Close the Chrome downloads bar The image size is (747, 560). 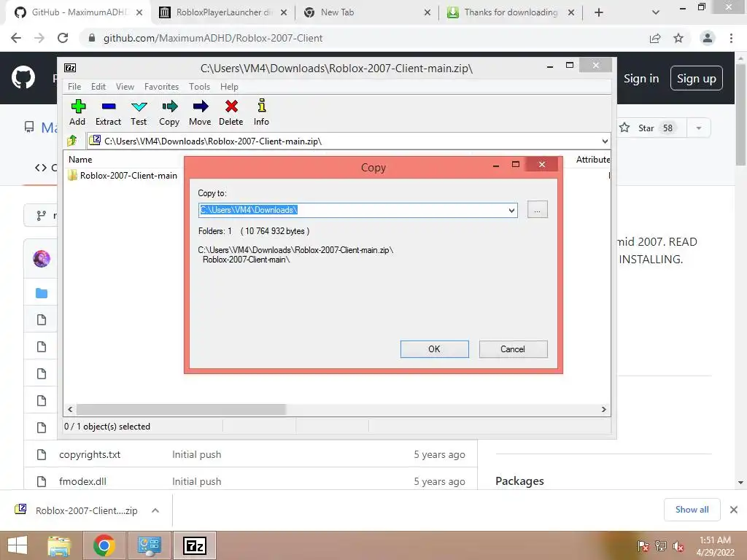[734, 510]
